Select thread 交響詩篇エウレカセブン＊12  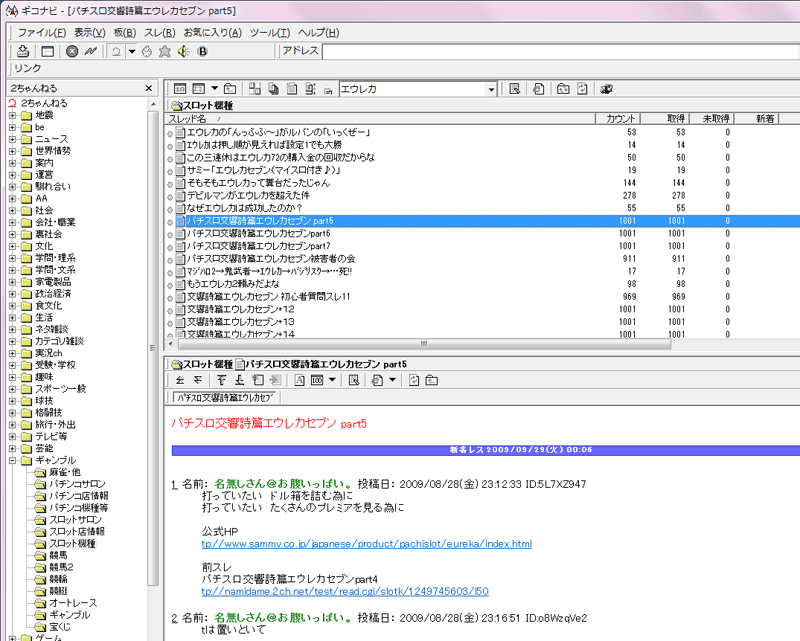(240, 309)
